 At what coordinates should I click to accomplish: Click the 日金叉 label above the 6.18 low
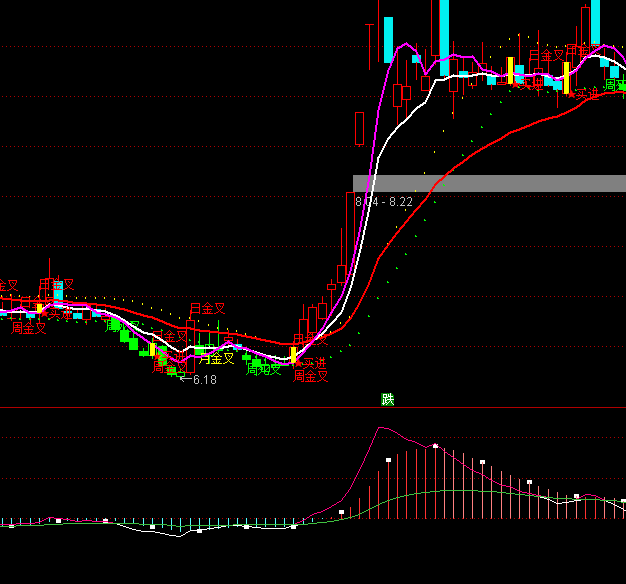pyautogui.click(x=207, y=309)
